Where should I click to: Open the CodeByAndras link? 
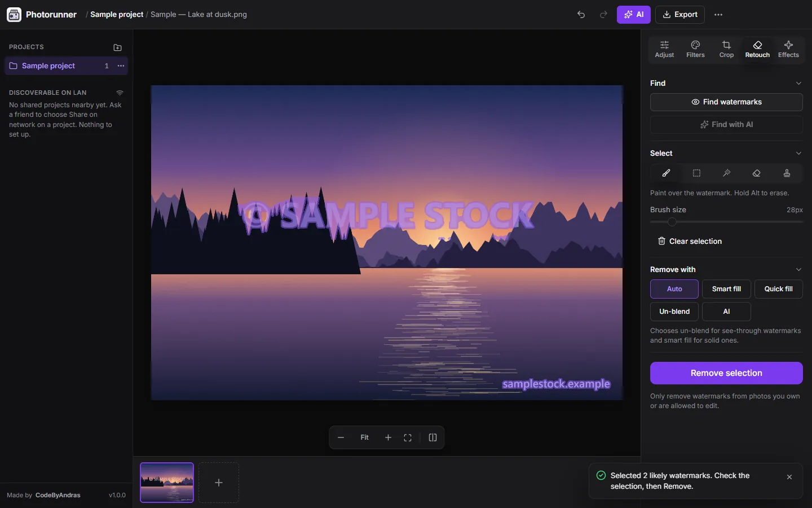tap(58, 496)
